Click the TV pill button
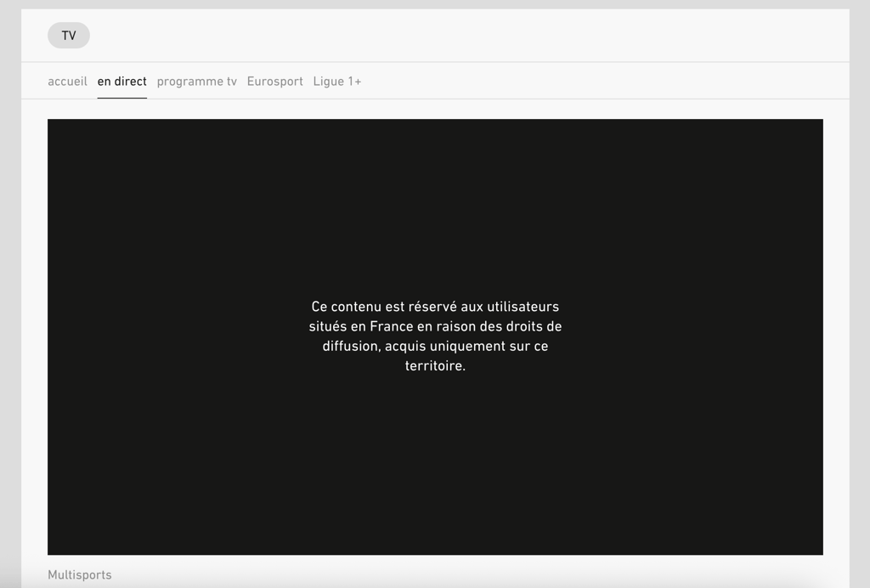Viewport: 870px width, 588px height. pyautogui.click(x=69, y=36)
